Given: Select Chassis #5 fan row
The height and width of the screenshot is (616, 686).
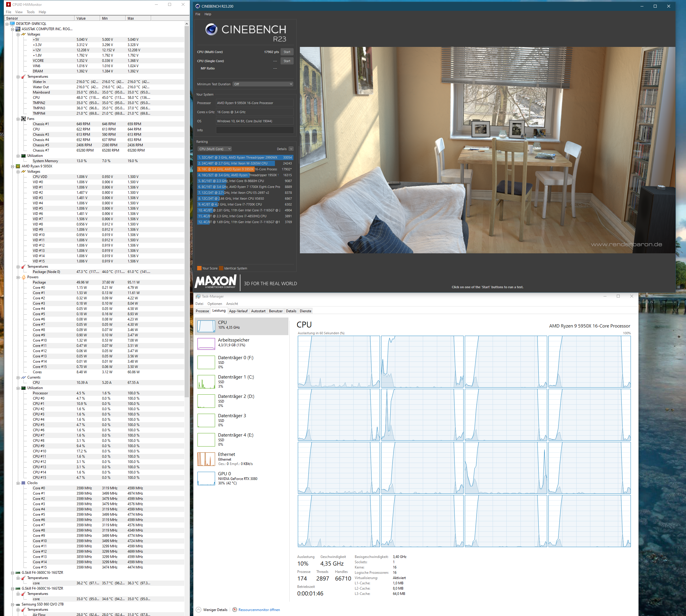Looking at the screenshot, I should pos(94,145).
